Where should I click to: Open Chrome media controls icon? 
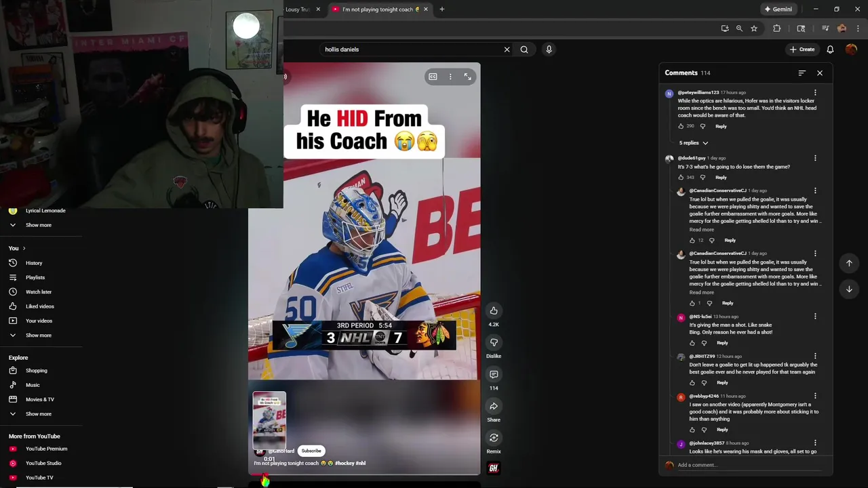click(x=825, y=28)
